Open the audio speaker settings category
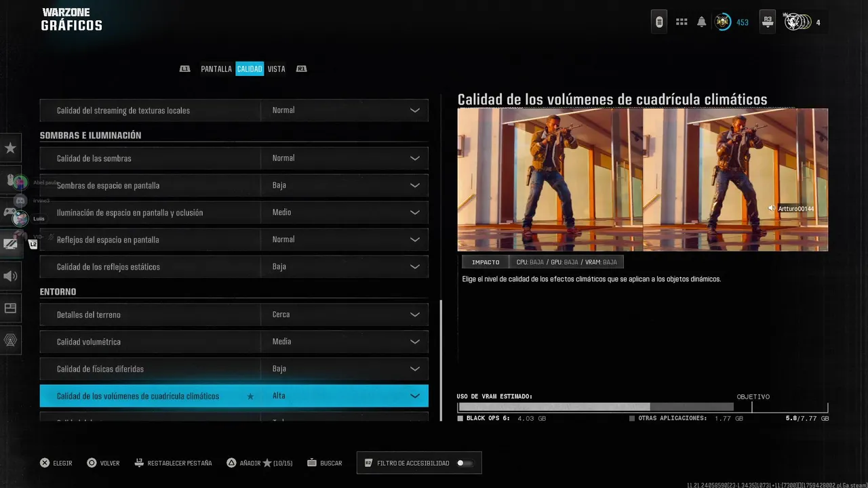This screenshot has height=488, width=868. click(x=10, y=276)
